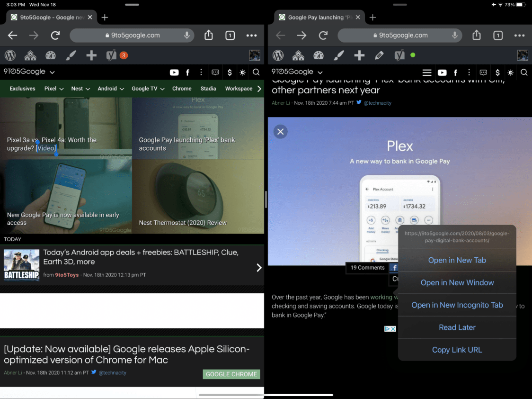This screenshot has height=399, width=532.
Task: Select Open in New Incognito Tab
Action: click(x=457, y=305)
